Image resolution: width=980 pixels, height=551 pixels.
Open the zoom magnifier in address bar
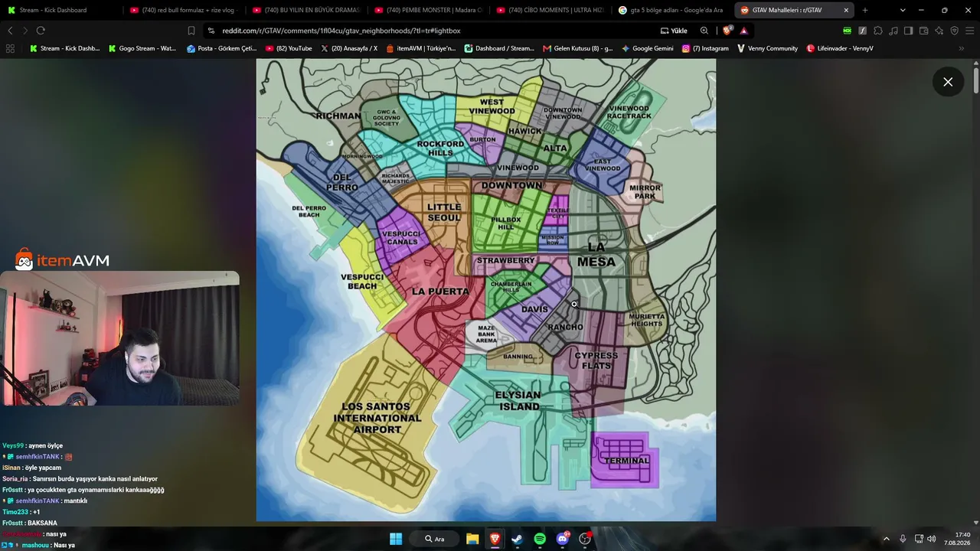[704, 31]
